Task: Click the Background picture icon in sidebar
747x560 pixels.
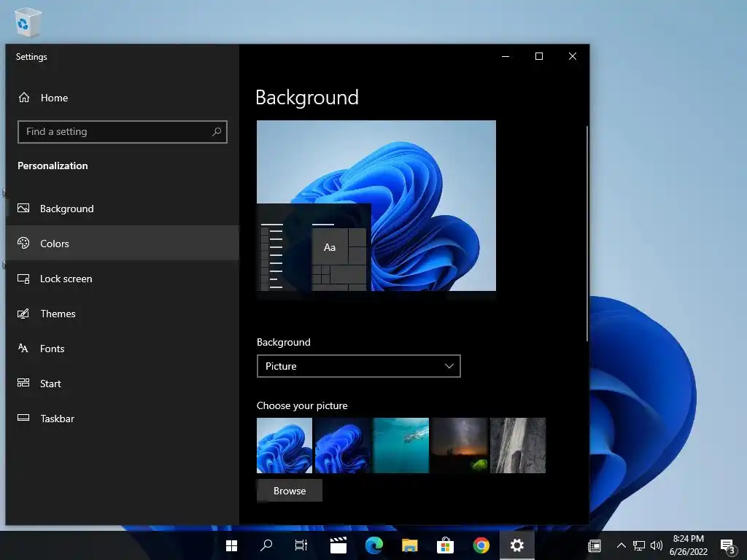Action: pyautogui.click(x=23, y=208)
